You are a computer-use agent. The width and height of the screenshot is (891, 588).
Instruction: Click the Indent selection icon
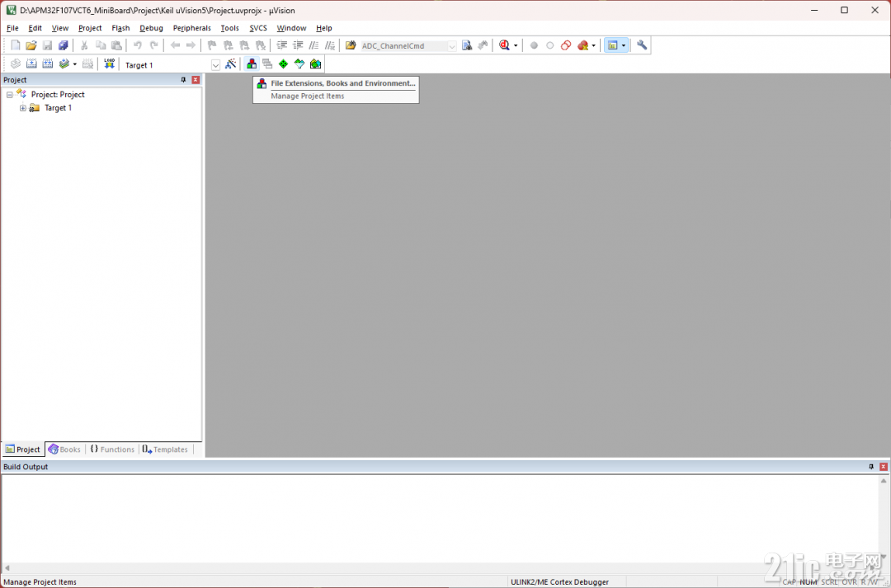[x=282, y=45]
